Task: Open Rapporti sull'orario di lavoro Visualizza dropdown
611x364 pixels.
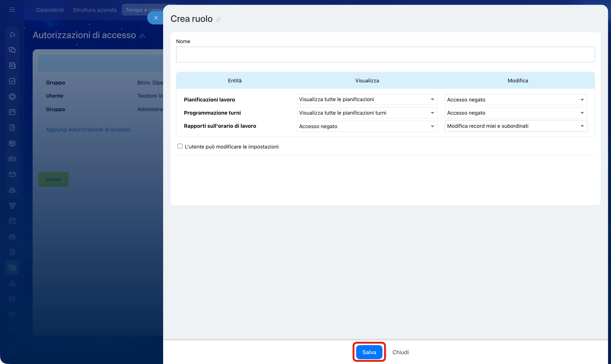Action: (x=367, y=126)
